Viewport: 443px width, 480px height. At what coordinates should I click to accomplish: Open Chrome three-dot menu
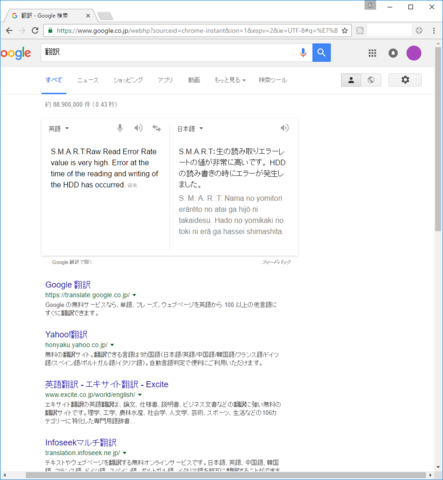click(434, 31)
